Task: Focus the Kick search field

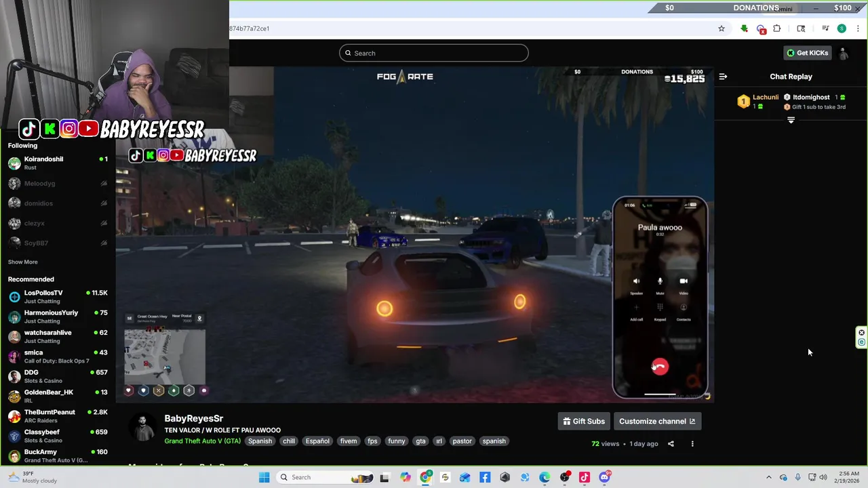Action: click(x=434, y=53)
